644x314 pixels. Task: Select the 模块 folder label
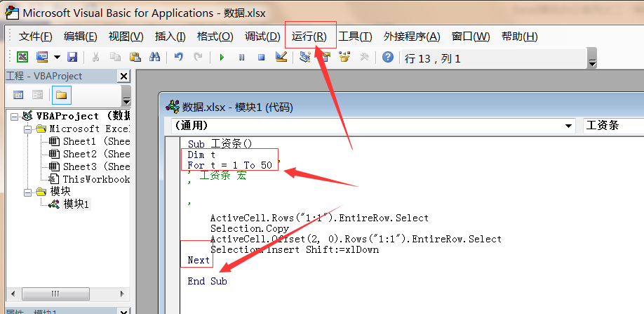[60, 192]
